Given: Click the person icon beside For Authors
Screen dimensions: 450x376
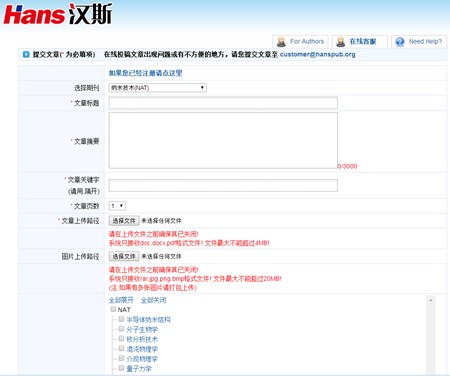Looking at the screenshot, I should click(281, 42).
